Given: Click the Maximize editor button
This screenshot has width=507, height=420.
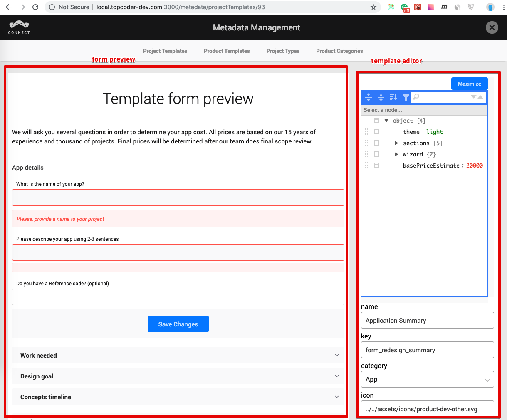Looking at the screenshot, I should pos(470,84).
